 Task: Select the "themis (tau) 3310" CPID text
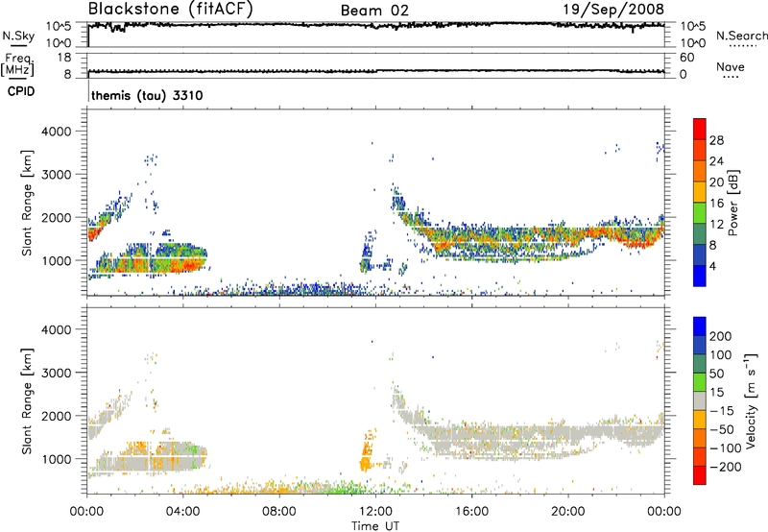coord(147,95)
